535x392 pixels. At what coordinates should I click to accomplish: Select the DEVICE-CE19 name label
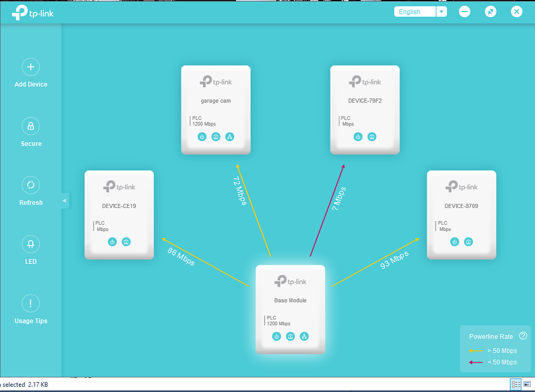click(x=119, y=206)
